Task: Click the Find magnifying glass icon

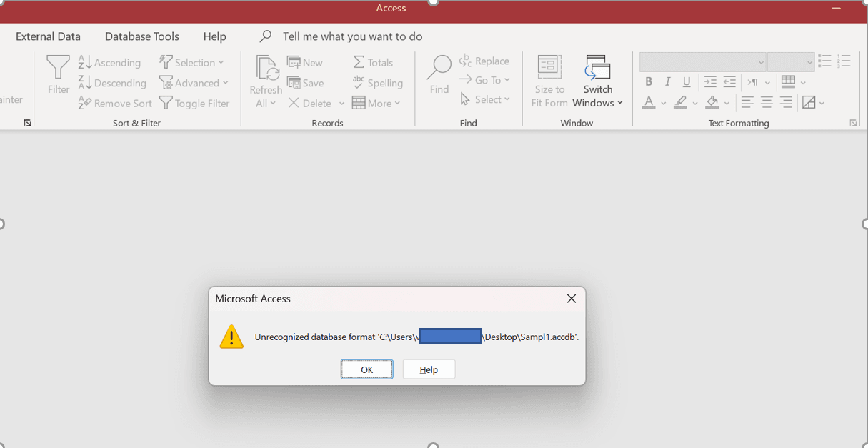Action: [x=439, y=68]
